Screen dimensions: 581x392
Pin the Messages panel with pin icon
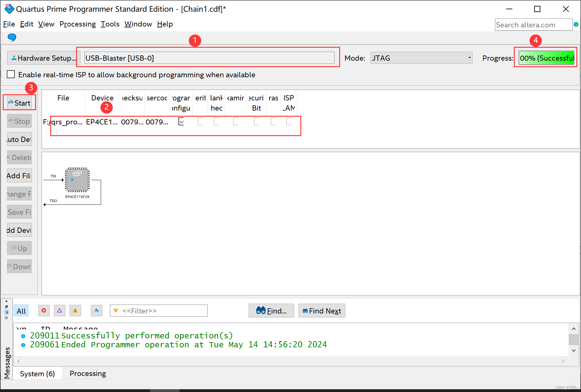(6, 312)
